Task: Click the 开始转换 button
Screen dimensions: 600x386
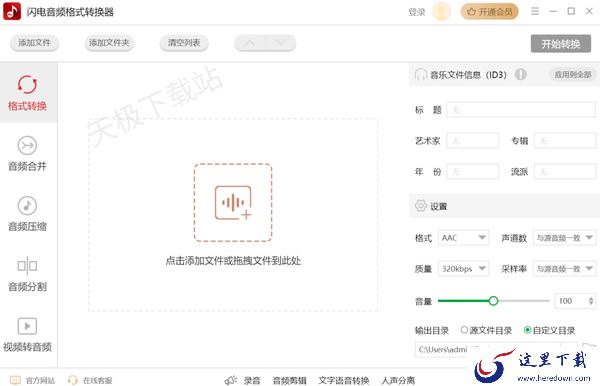Action: click(x=561, y=44)
